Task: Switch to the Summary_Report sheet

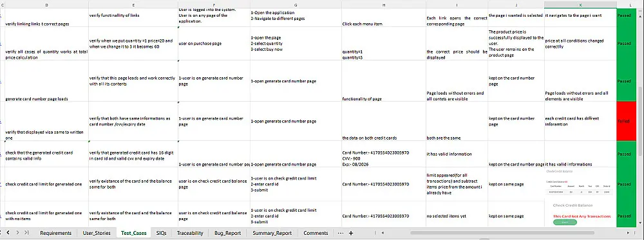Action: 272,233
